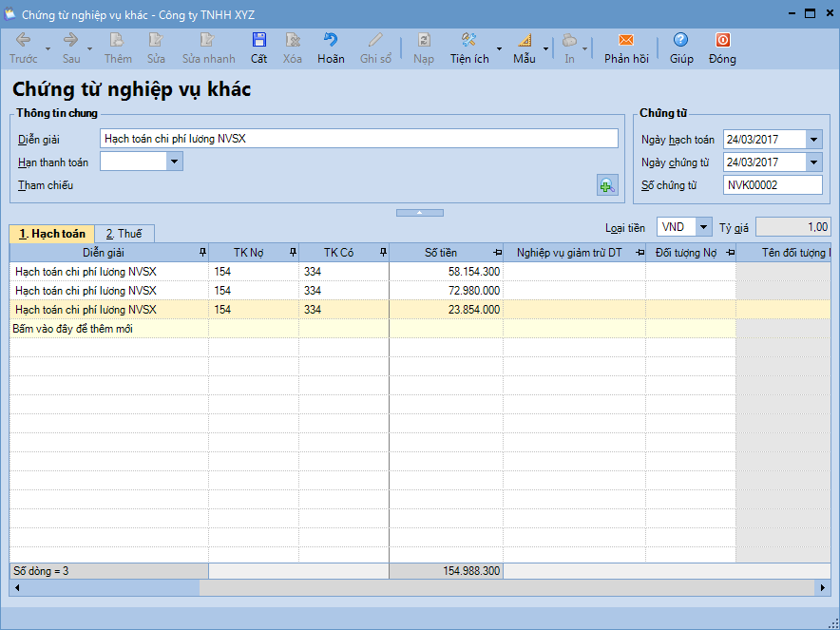
Task: Toggle pin on Diễn giải column header
Action: 201,253
